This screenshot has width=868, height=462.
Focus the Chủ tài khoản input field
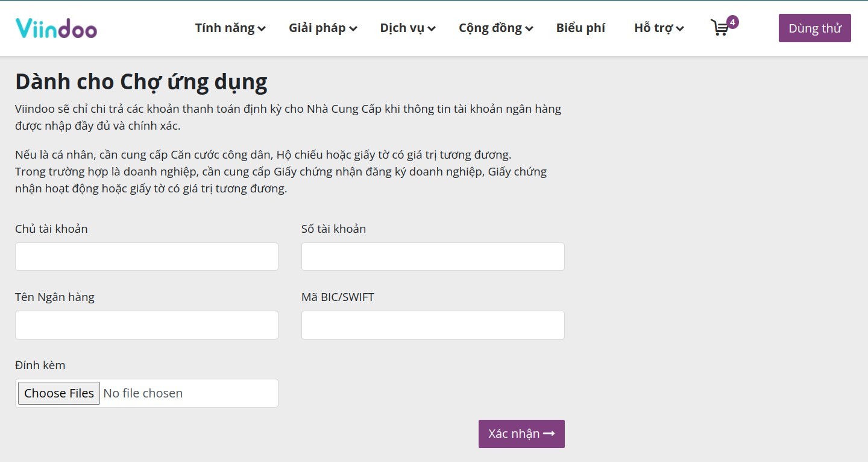[146, 256]
